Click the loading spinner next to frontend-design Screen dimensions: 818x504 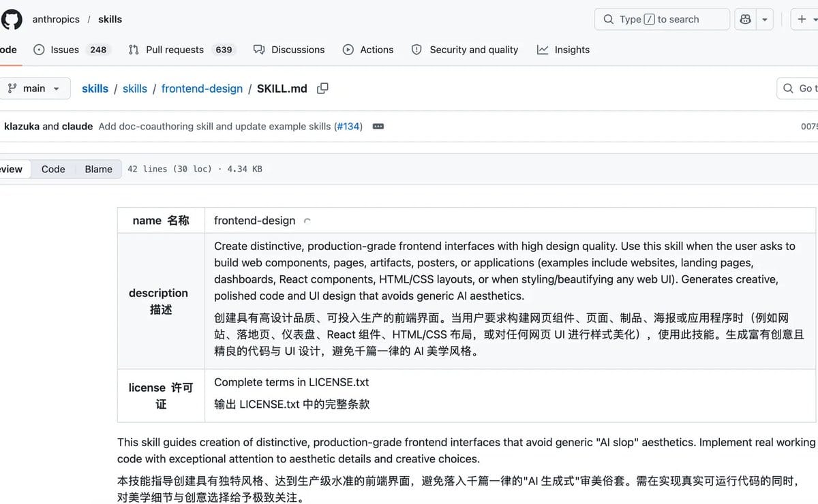coord(307,221)
